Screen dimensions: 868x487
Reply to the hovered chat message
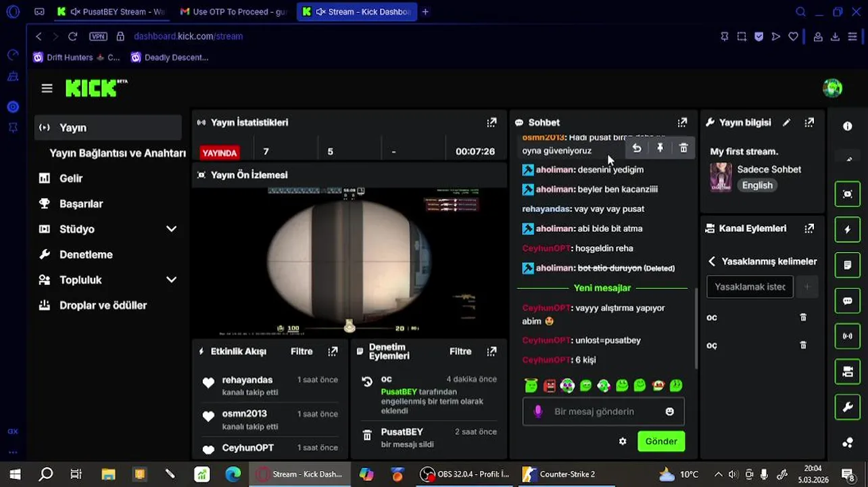click(637, 148)
